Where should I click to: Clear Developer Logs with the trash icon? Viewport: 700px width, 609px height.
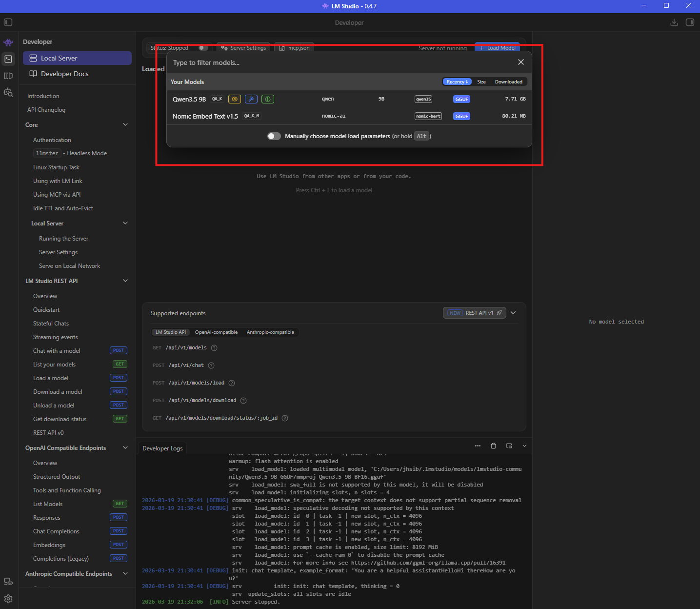pos(493,446)
